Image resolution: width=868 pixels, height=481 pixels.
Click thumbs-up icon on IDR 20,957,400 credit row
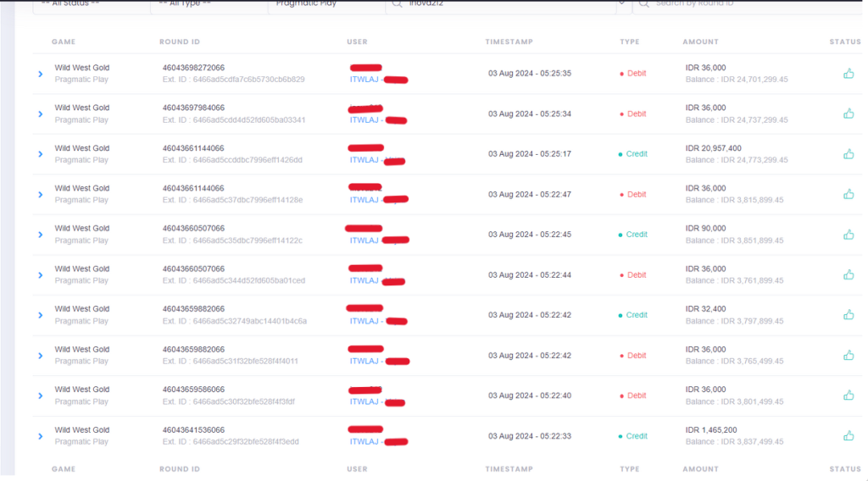(849, 154)
